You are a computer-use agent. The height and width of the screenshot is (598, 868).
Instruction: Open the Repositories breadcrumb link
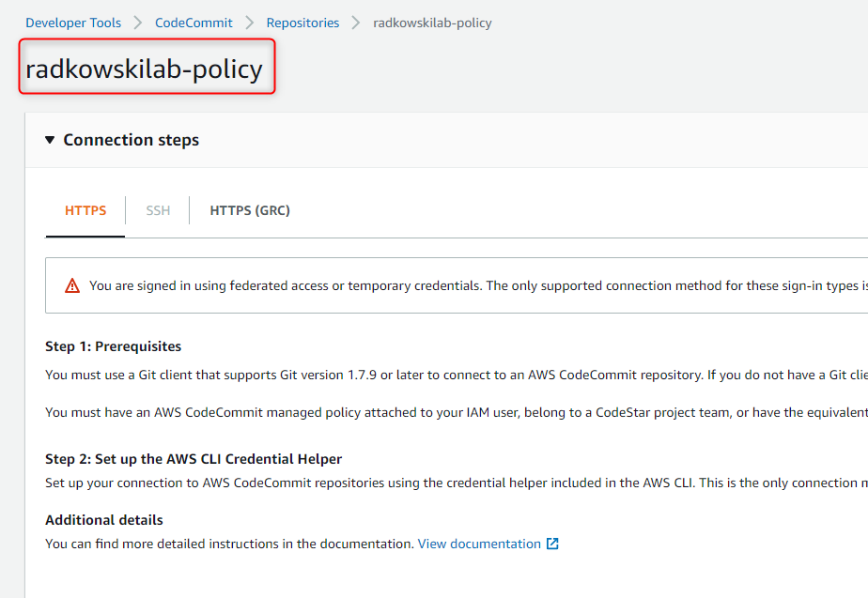click(x=302, y=23)
